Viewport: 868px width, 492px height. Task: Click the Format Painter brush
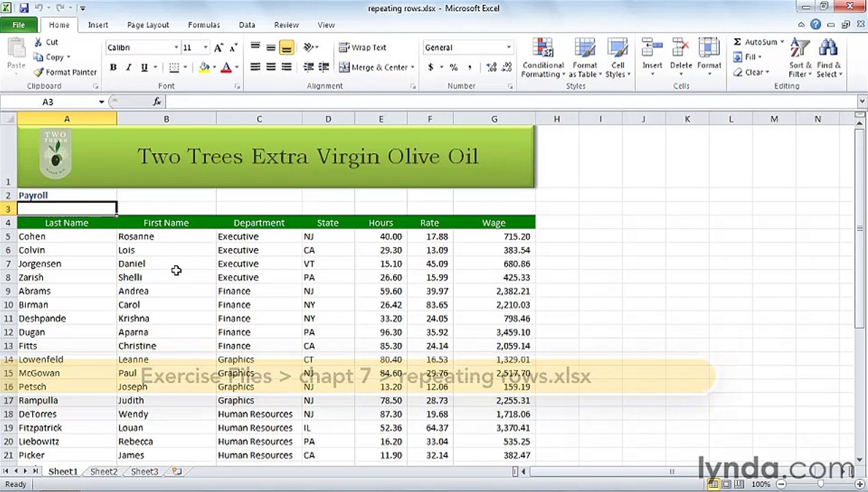[38, 72]
